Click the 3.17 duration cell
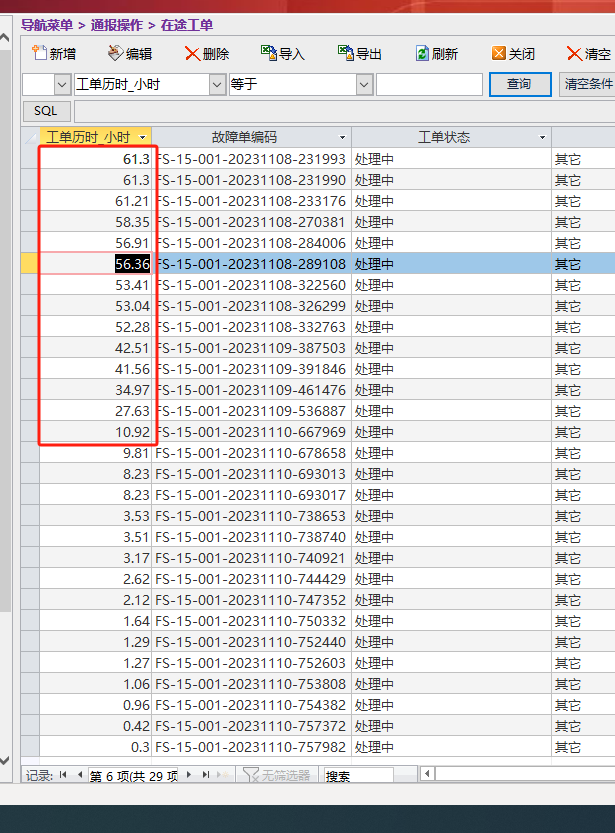This screenshot has width=615, height=833. [x=96, y=558]
